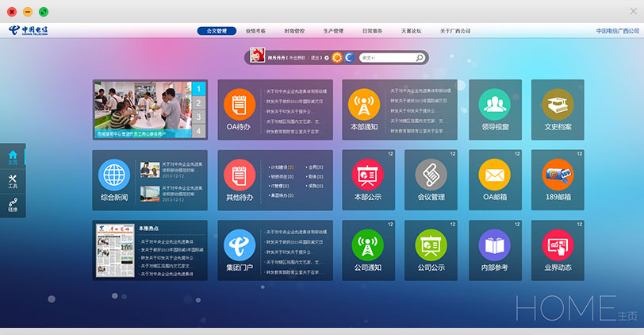644x335 pixels.
Task: Open the 采购[0] item
Action: tap(316, 186)
